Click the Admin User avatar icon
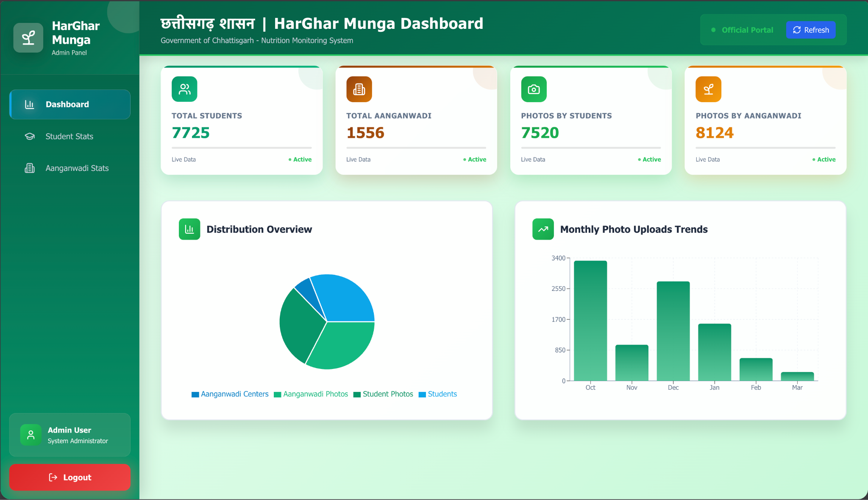The width and height of the screenshot is (868, 500). pyautogui.click(x=31, y=435)
